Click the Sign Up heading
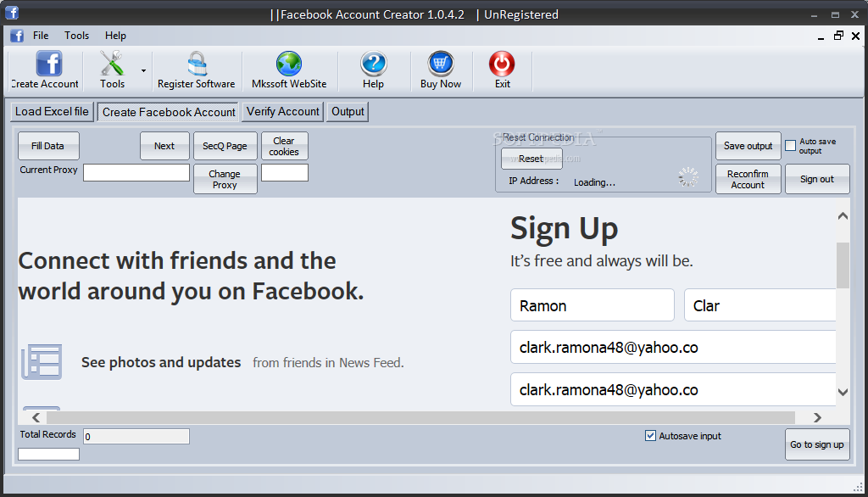Screen dimensions: 868x497 [x=564, y=229]
